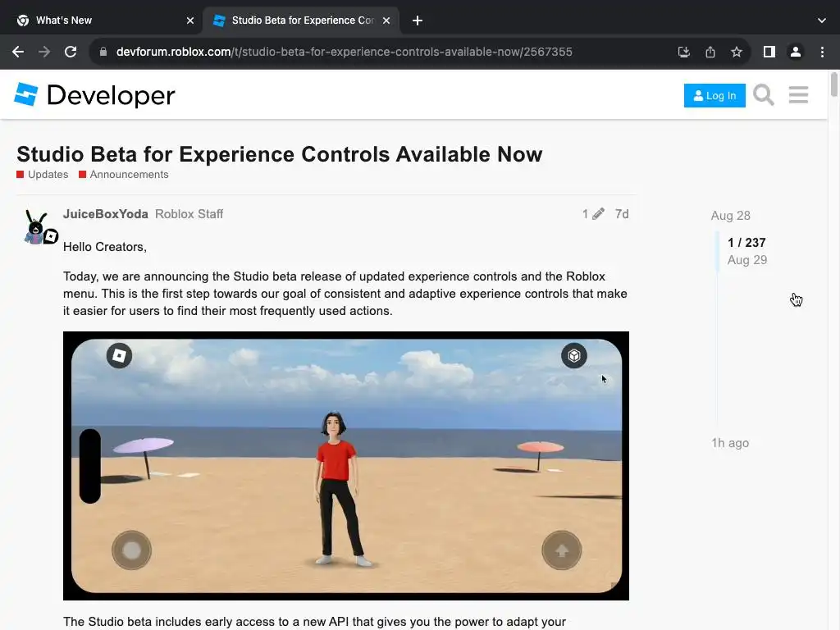Select the Studio Beta for Experience Controls tab
Image resolution: width=840 pixels, height=630 pixels.
[301, 21]
